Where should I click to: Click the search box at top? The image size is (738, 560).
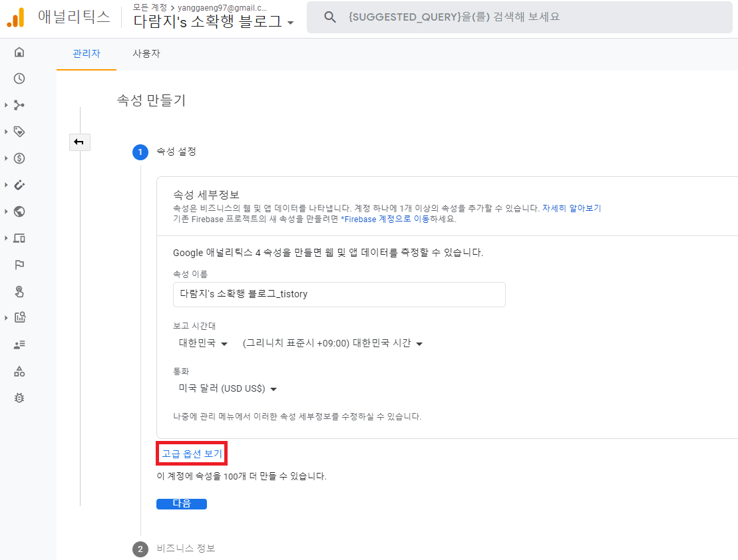tap(520, 17)
